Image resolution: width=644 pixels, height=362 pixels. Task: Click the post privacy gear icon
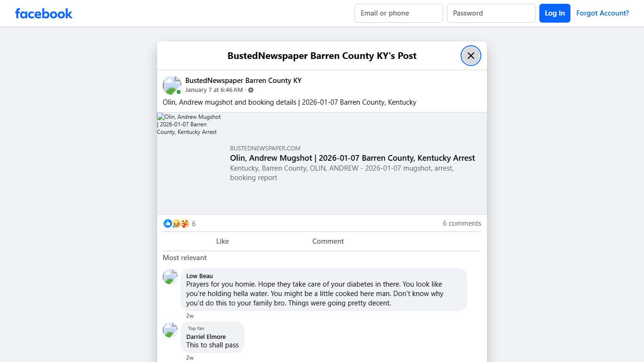(x=251, y=90)
